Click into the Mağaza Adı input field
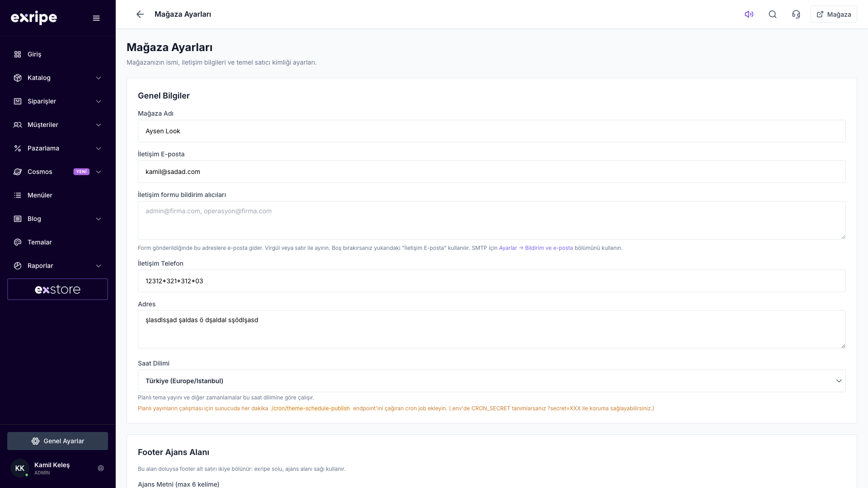Viewport: 868px width, 488px height. [491, 131]
